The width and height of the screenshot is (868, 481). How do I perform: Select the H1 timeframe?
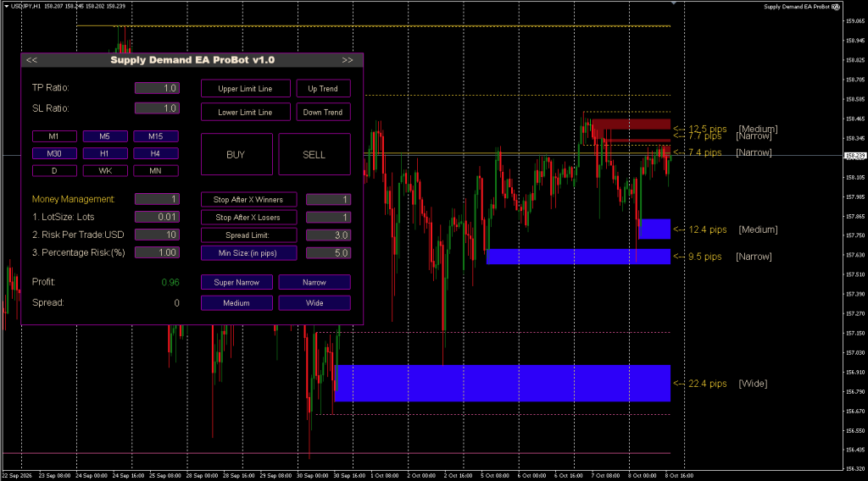[105, 153]
